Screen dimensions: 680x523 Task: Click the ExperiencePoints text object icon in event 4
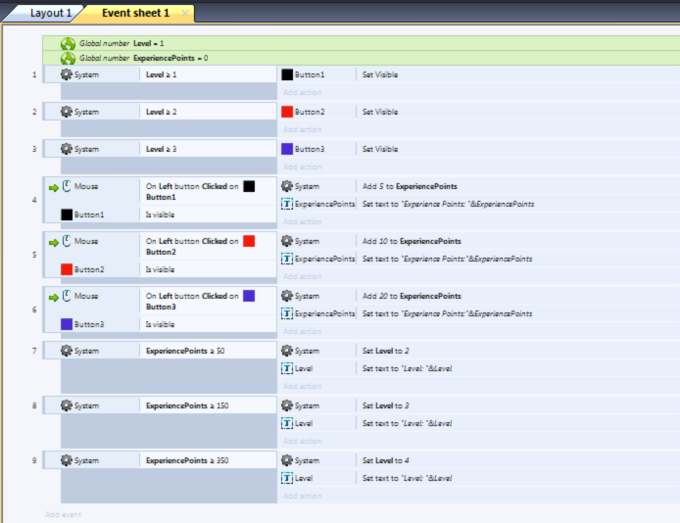pyautogui.click(x=287, y=204)
